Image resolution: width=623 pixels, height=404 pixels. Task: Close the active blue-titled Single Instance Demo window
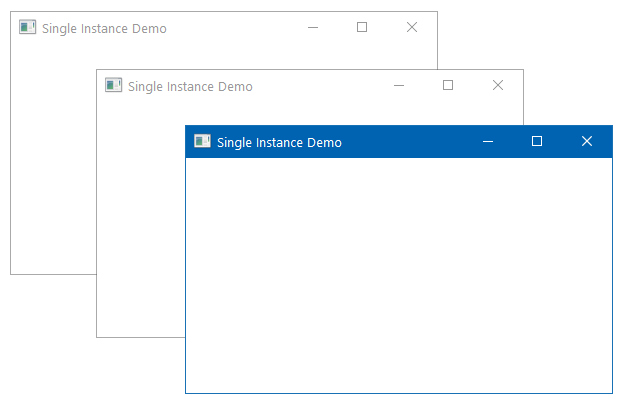pos(587,141)
